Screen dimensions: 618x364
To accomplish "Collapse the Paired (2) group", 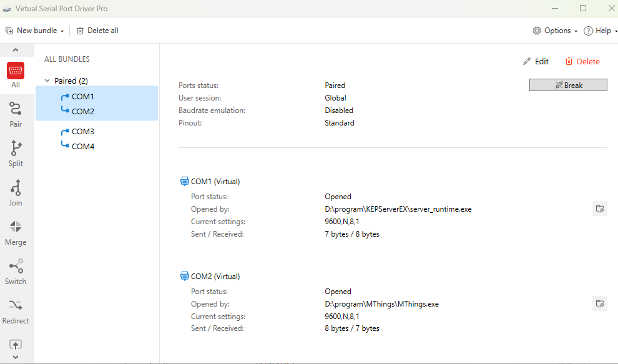I will click(47, 82).
